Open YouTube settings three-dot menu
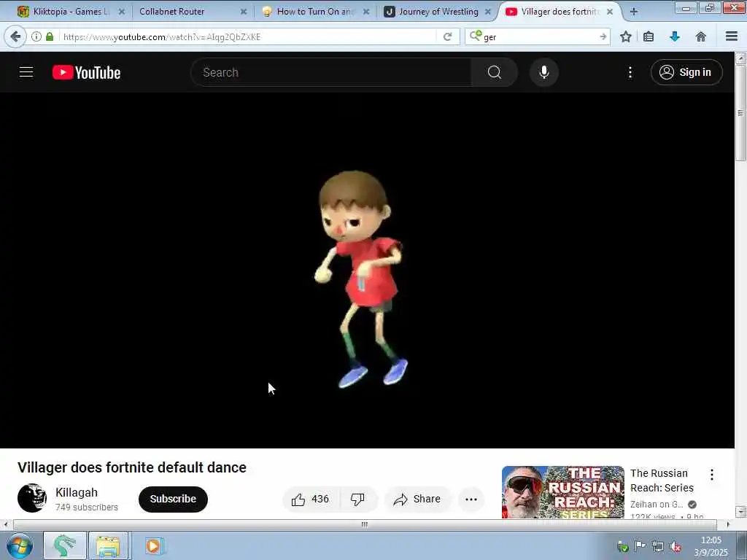 click(x=630, y=72)
